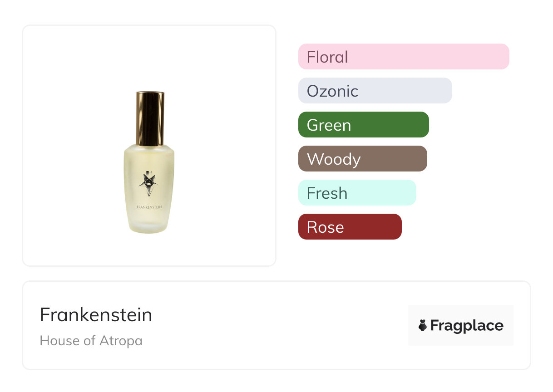
Task: Click the word Rose inside its bar
Action: pyautogui.click(x=325, y=227)
